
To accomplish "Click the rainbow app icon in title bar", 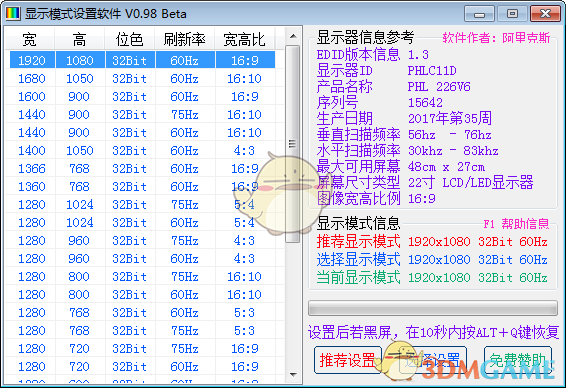I will click(13, 13).
